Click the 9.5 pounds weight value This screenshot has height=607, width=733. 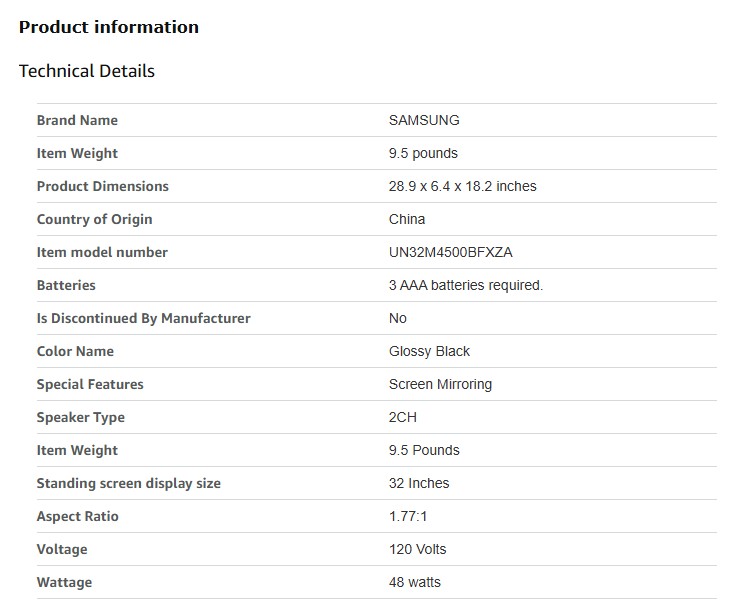pyautogui.click(x=423, y=153)
